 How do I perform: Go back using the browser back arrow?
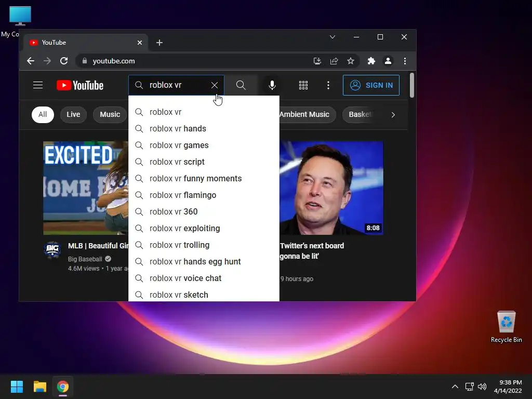tap(31, 61)
